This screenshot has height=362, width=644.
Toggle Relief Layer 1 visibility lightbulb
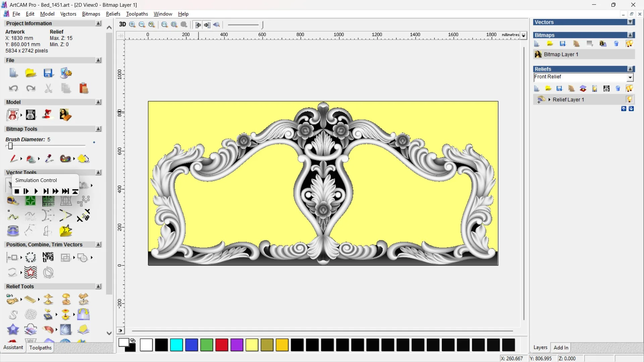pos(629,100)
